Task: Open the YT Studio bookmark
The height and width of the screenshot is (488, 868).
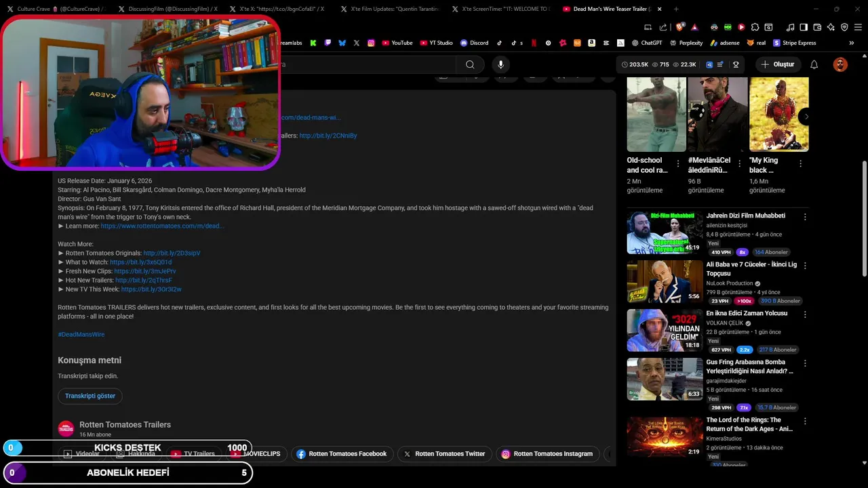Action: [436, 43]
